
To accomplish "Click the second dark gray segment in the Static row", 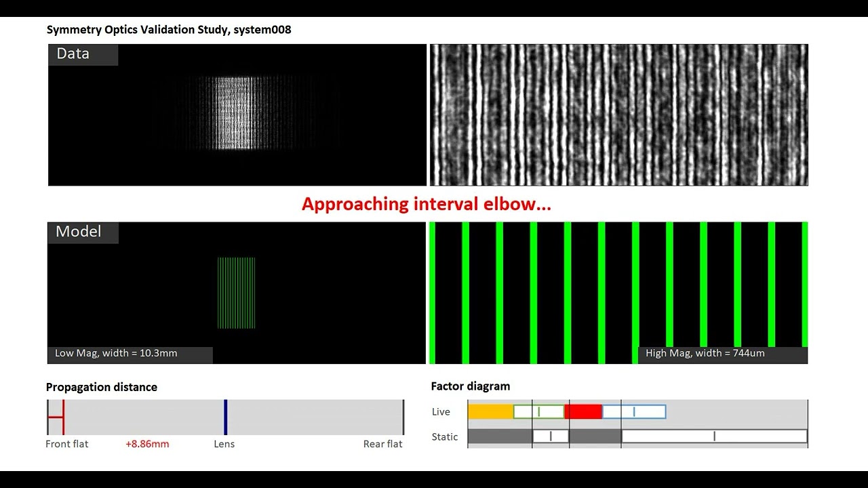I will (x=595, y=436).
